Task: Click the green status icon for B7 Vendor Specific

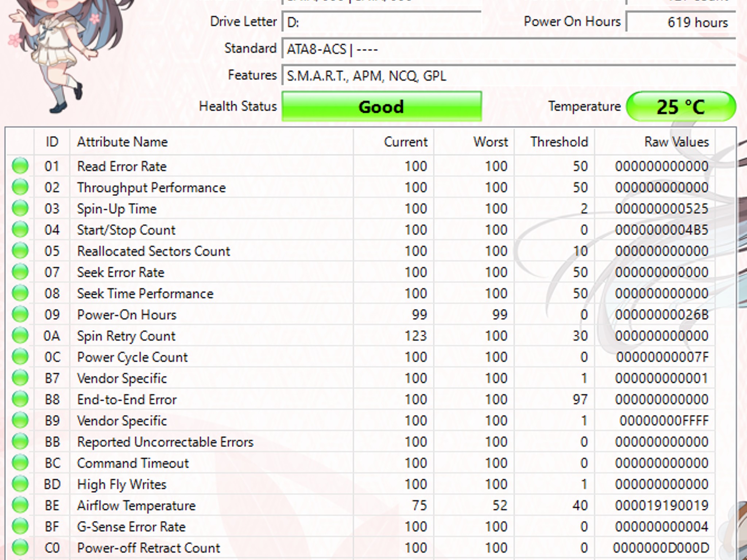Action: point(20,378)
